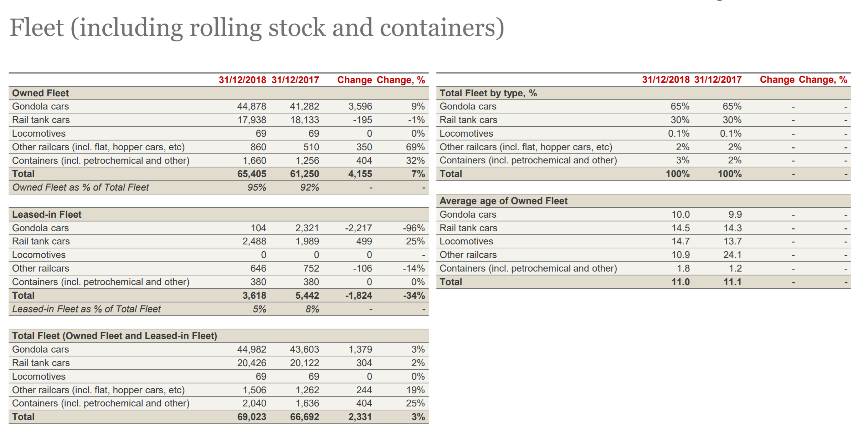Click the Owned Containers change 32% cell

click(x=415, y=161)
